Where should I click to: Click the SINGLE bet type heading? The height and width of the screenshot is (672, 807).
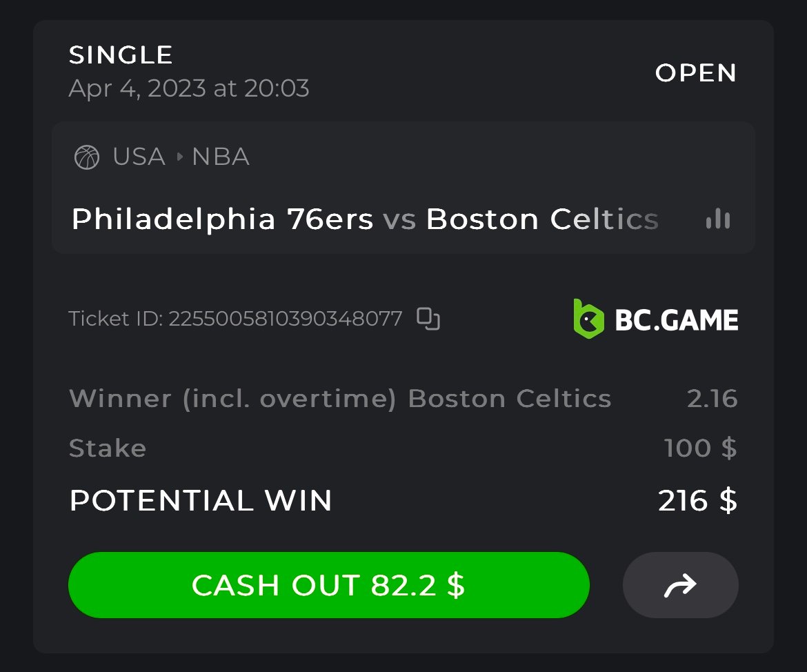tap(121, 55)
